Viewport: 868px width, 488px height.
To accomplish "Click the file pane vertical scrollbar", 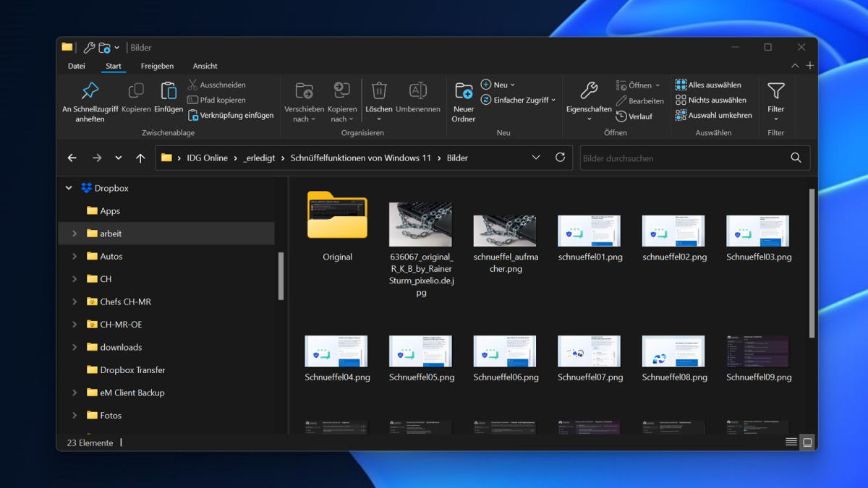I will pyautogui.click(x=812, y=263).
